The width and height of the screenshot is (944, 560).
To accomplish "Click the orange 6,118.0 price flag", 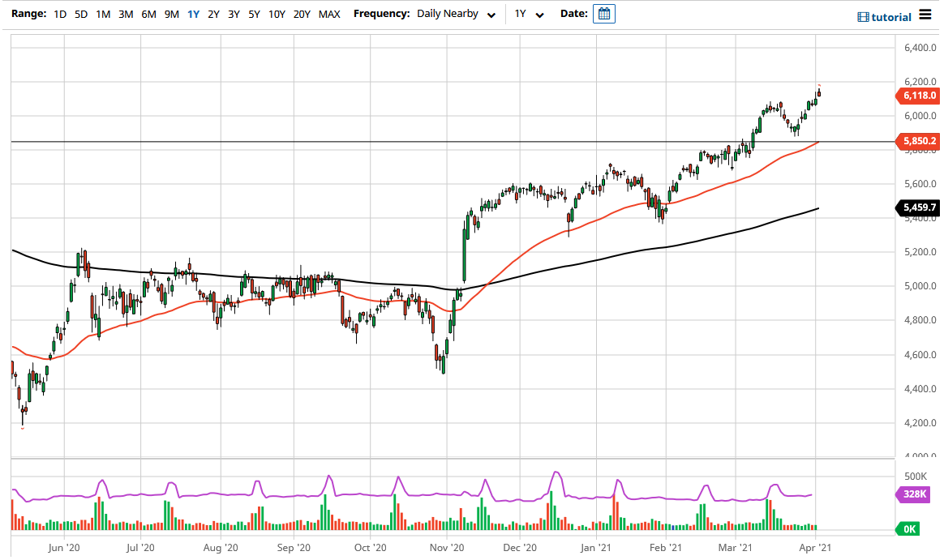I will [x=921, y=96].
